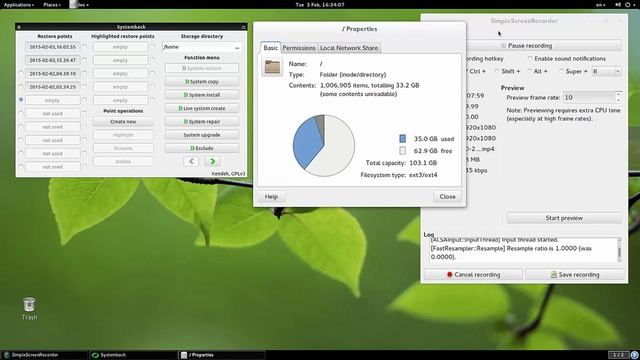The width and height of the screenshot is (640, 360).
Task: Increase preview frame rate with up arrow
Action: pos(618,95)
